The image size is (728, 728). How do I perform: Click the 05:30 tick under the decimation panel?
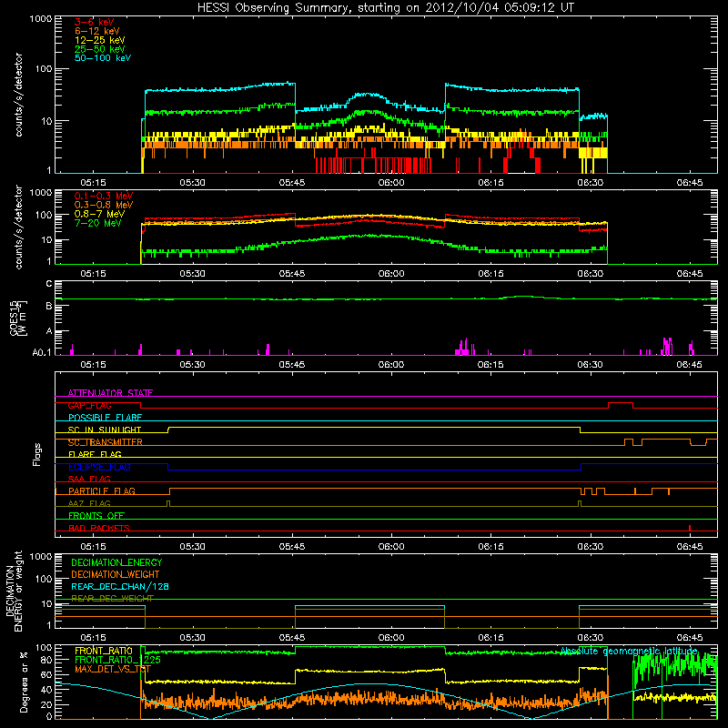[x=193, y=638]
